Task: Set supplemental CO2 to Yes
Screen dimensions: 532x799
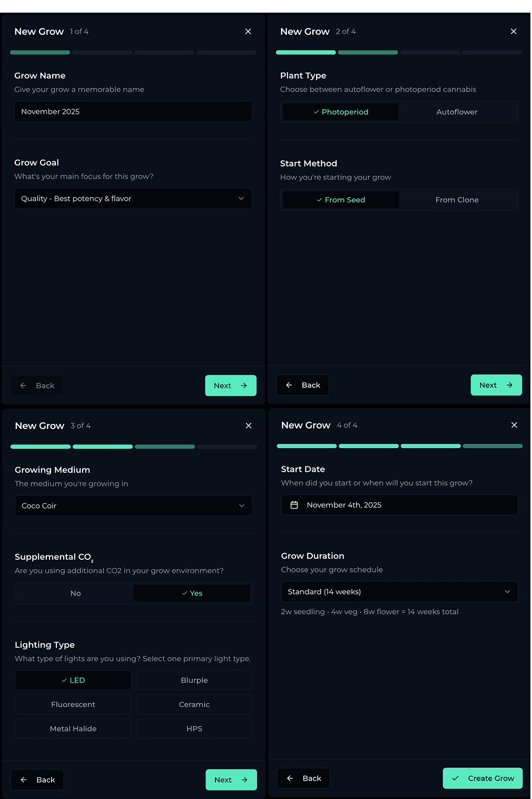Action: 192,593
